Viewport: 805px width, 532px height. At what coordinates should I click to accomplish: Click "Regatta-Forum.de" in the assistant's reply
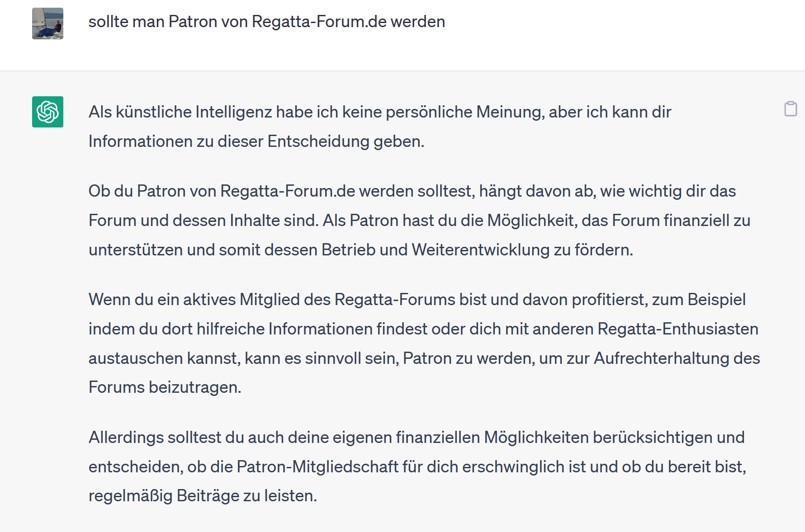tap(288, 191)
